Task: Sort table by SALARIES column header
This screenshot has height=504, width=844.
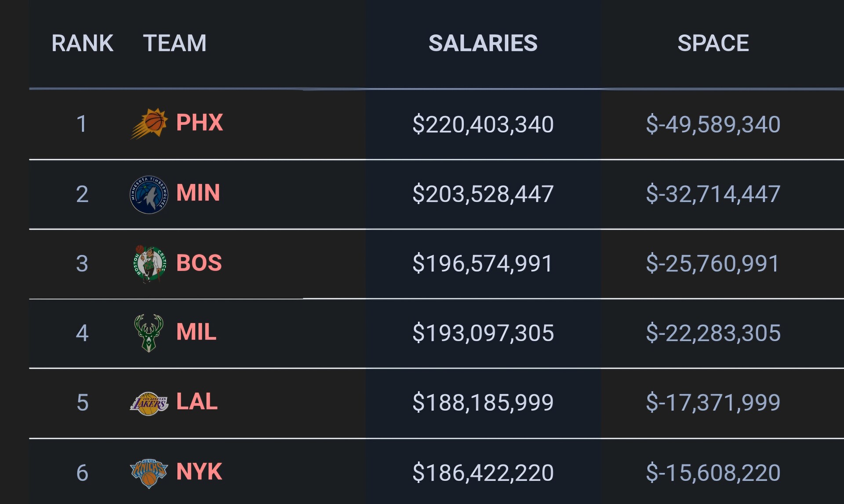Action: 483,43
